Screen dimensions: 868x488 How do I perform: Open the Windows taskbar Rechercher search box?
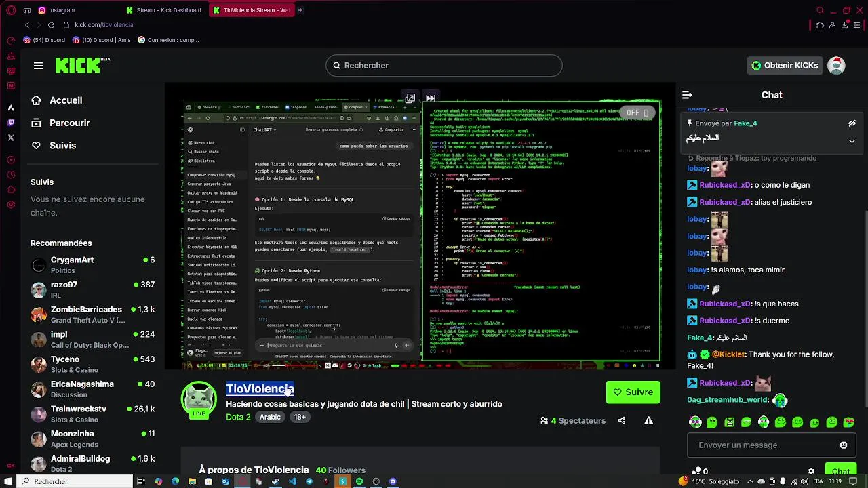click(x=75, y=481)
